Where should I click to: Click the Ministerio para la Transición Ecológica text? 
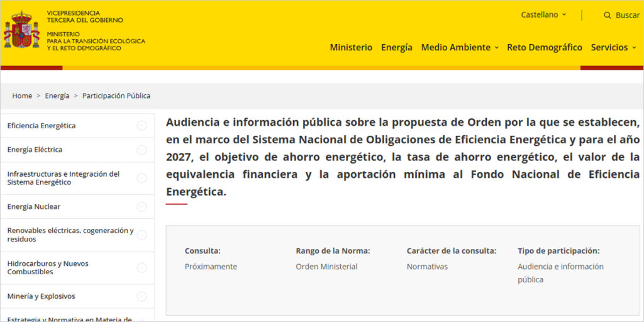coord(96,41)
